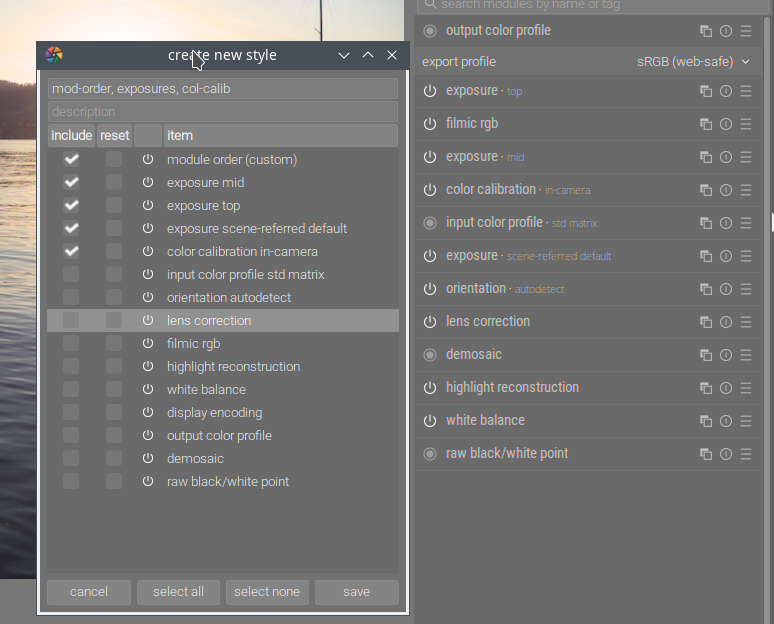Toggle highlight reconstruction module power
The image size is (774, 624).
tap(430, 388)
